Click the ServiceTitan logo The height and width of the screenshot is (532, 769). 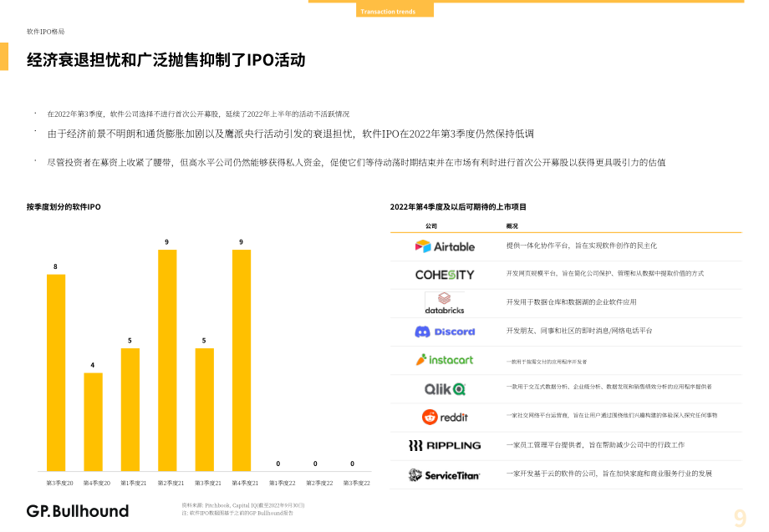[445, 474]
